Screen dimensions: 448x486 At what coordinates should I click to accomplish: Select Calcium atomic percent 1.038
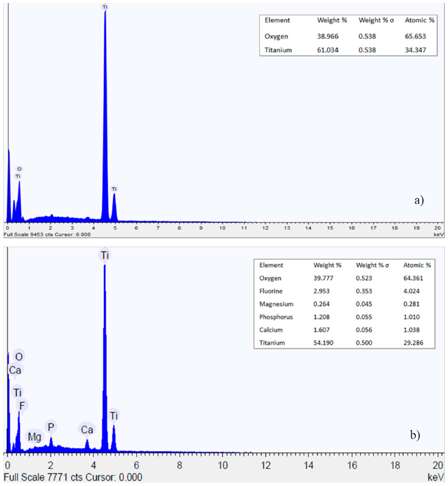[x=411, y=330]
